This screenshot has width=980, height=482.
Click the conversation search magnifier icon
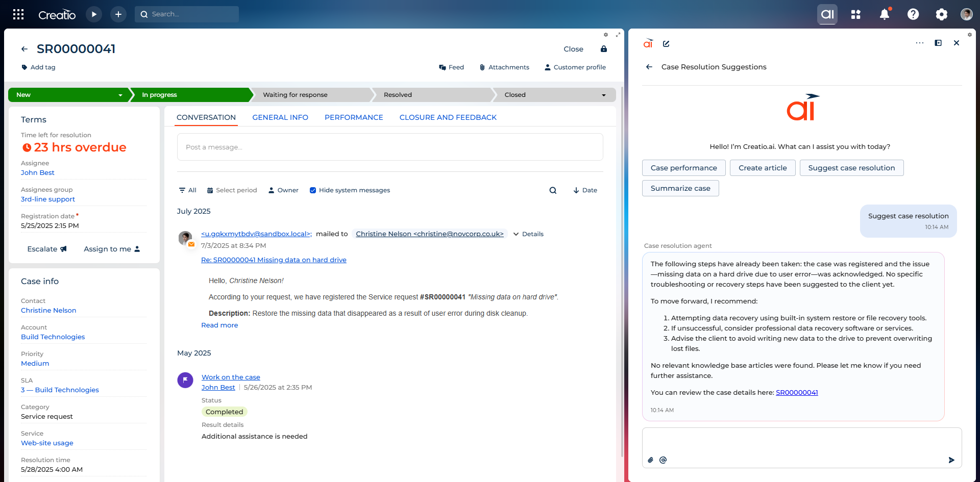click(x=553, y=190)
